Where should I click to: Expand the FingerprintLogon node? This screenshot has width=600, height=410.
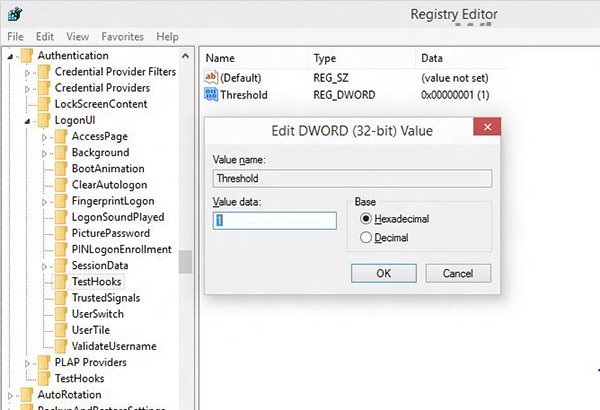click(44, 202)
